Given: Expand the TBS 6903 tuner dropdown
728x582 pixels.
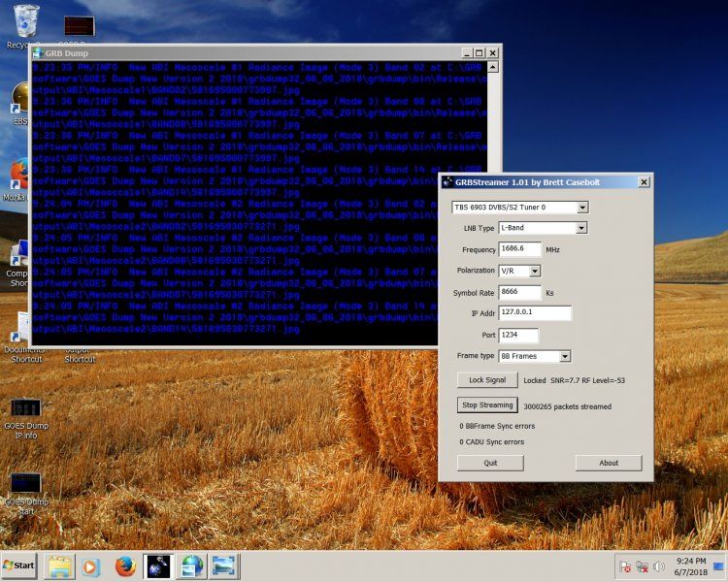Looking at the screenshot, I should tap(582, 207).
